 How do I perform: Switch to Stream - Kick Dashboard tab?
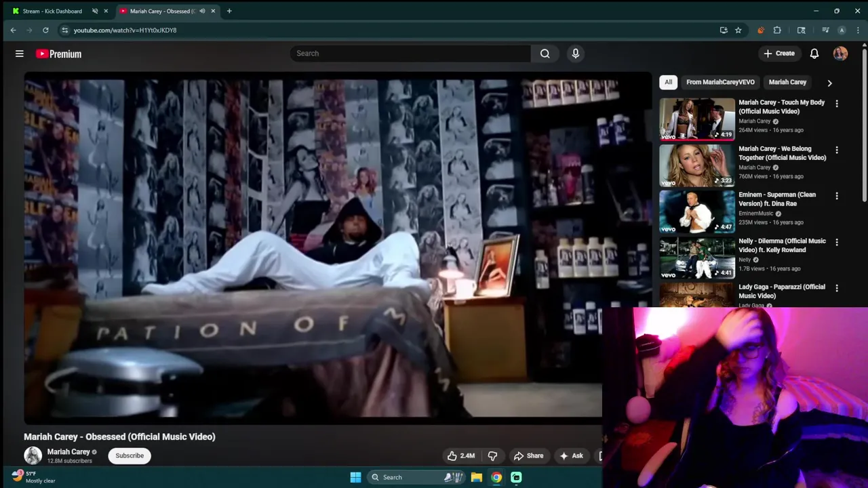52,11
